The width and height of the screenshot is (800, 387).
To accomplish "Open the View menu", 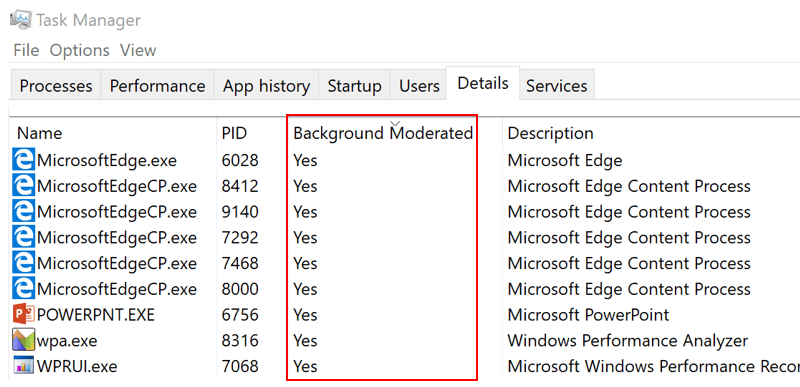I will [x=138, y=50].
